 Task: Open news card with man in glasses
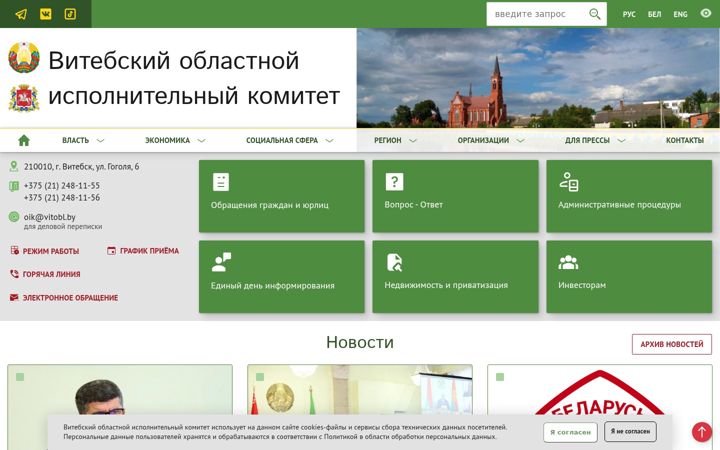click(x=120, y=407)
